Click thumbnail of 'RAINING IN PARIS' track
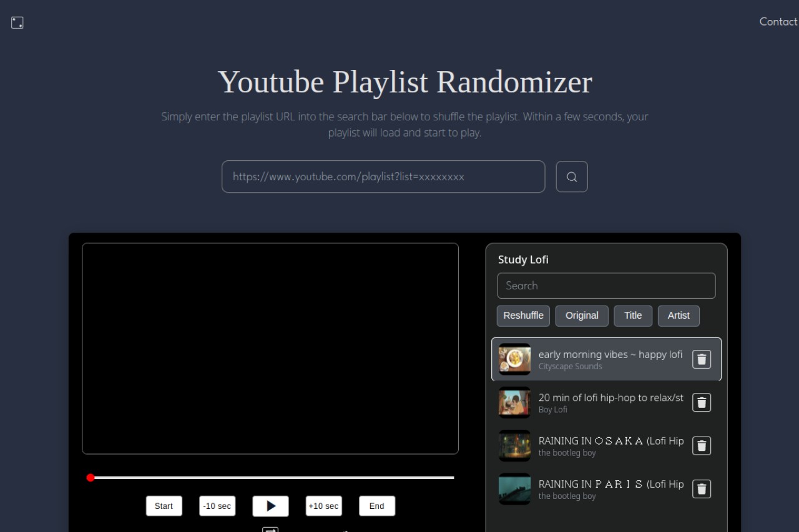Image resolution: width=799 pixels, height=532 pixels. [515, 488]
